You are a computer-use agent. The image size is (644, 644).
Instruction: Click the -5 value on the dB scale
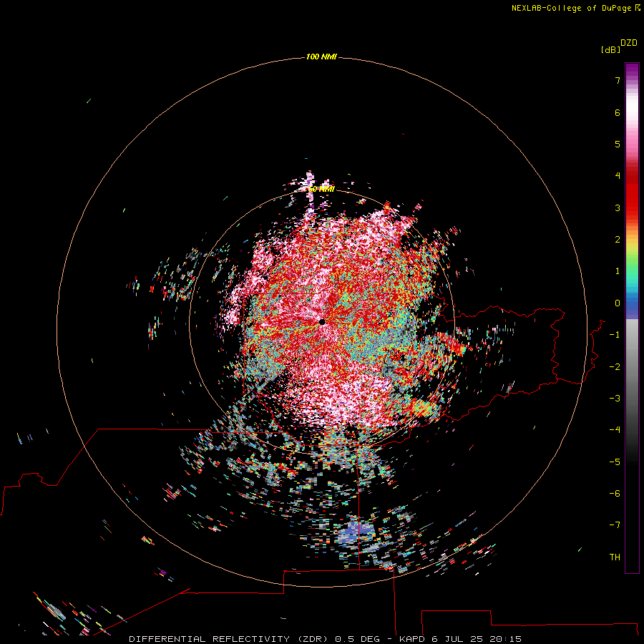point(615,462)
